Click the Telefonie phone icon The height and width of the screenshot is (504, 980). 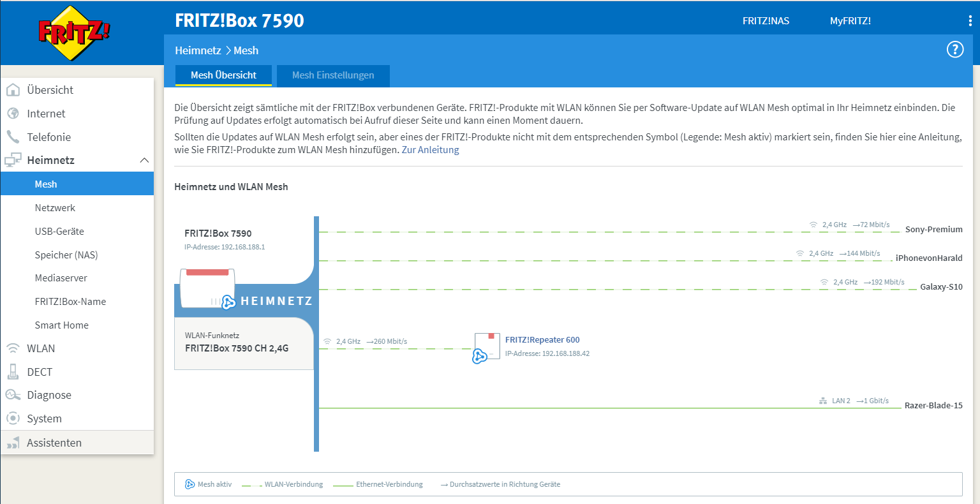click(x=13, y=137)
